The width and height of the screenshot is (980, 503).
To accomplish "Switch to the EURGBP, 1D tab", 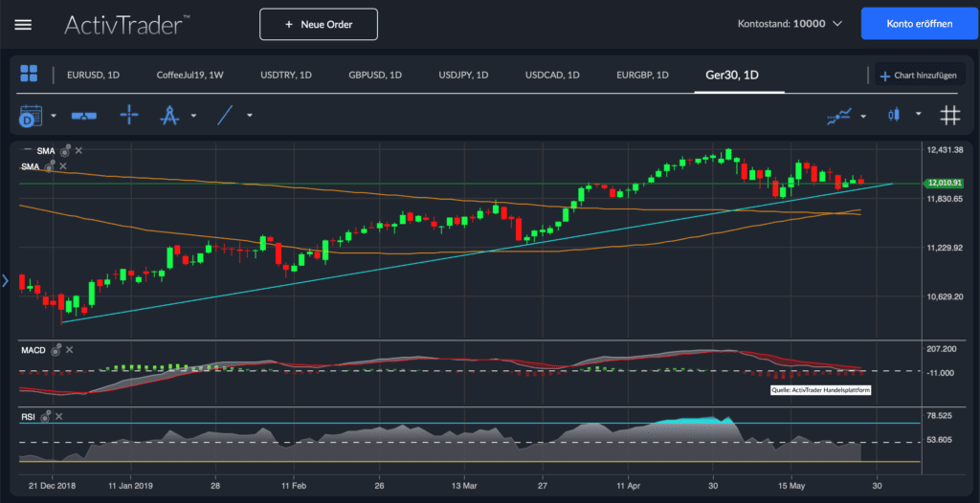I will click(x=642, y=75).
